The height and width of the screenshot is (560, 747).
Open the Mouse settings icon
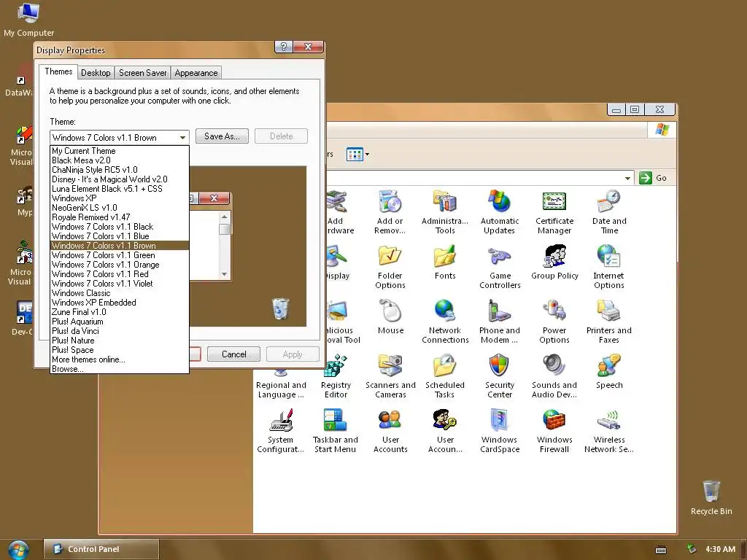391,317
